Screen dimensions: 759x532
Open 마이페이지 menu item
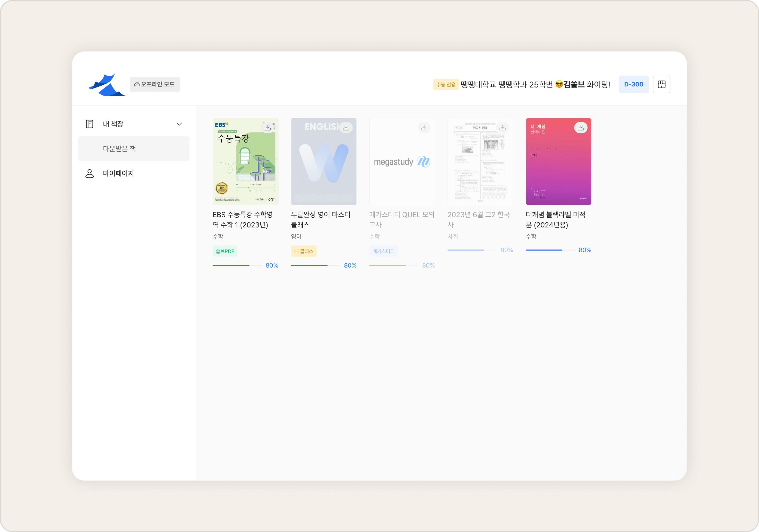coord(134,173)
